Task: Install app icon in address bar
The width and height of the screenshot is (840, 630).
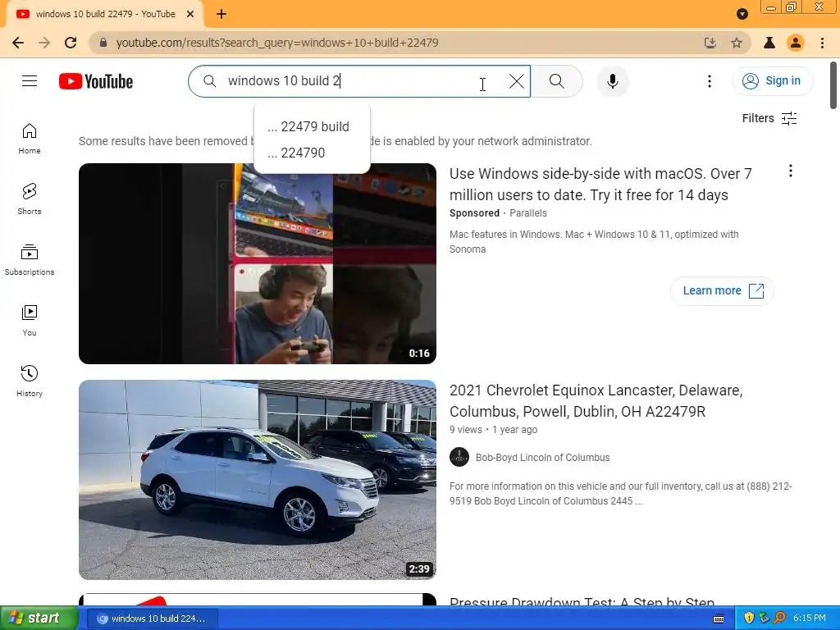Action: [710, 43]
